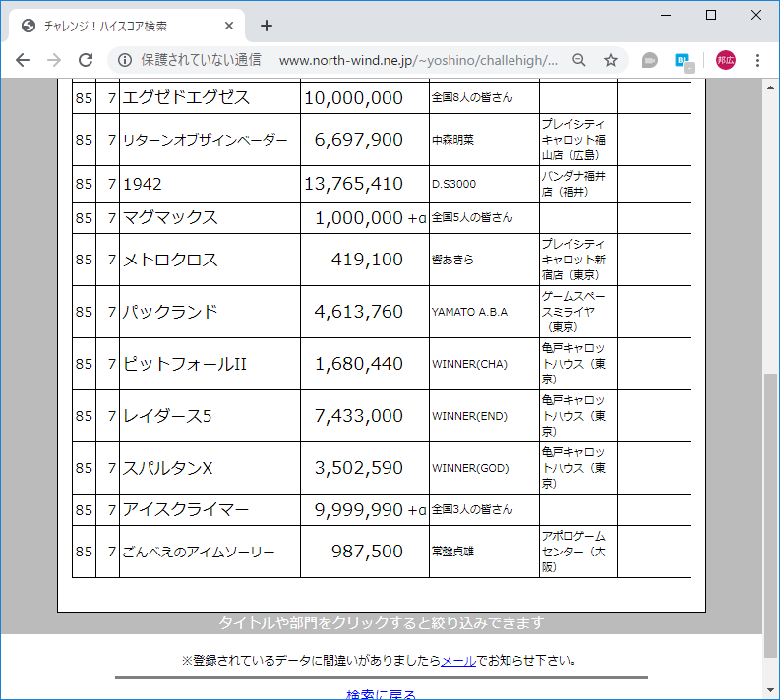Click 全国3人の皆さん cell
Screen dimensions: 780x700
click(x=472, y=509)
